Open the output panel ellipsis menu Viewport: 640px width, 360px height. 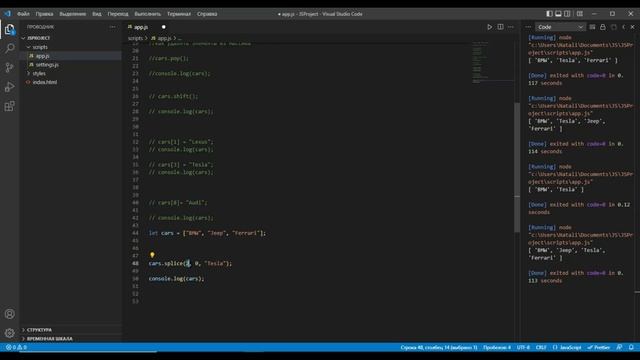(528, 27)
